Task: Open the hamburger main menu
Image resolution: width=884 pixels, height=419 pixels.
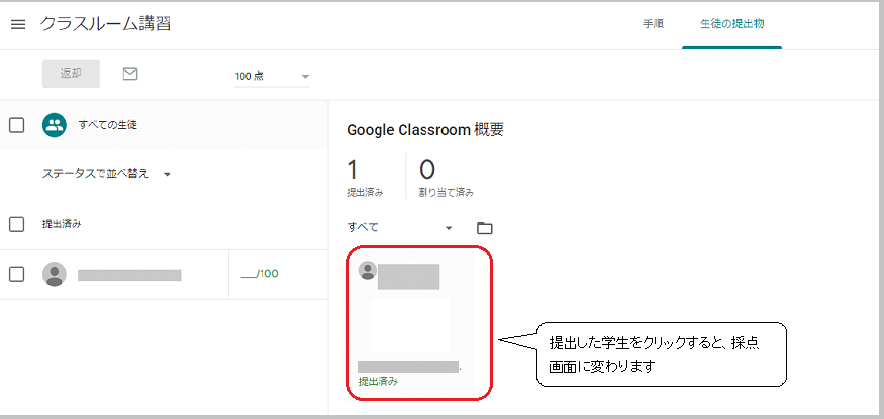Action: [x=18, y=25]
